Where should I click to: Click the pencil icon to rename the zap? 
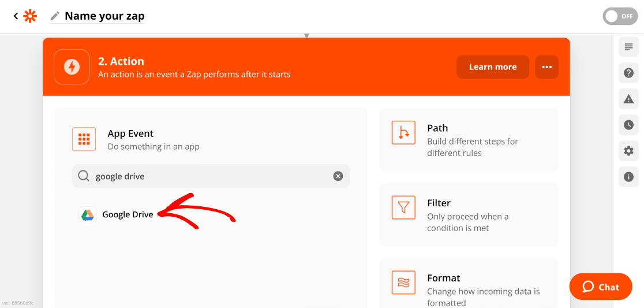coord(55,16)
